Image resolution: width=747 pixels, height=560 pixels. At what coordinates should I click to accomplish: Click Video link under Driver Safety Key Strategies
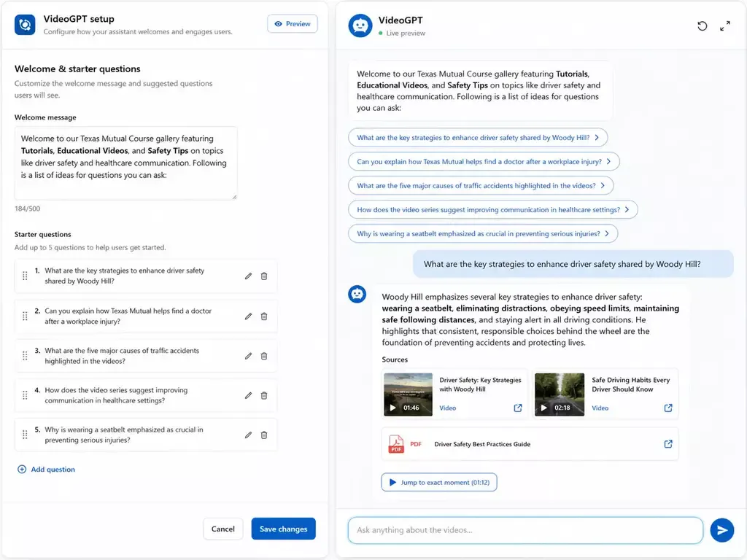[x=447, y=408]
